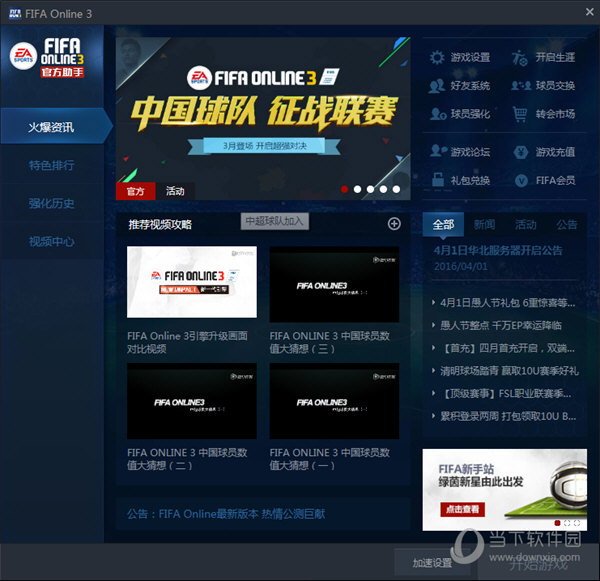Open the 球员强化 player enhance icon
The image size is (600, 581).
pos(438,114)
